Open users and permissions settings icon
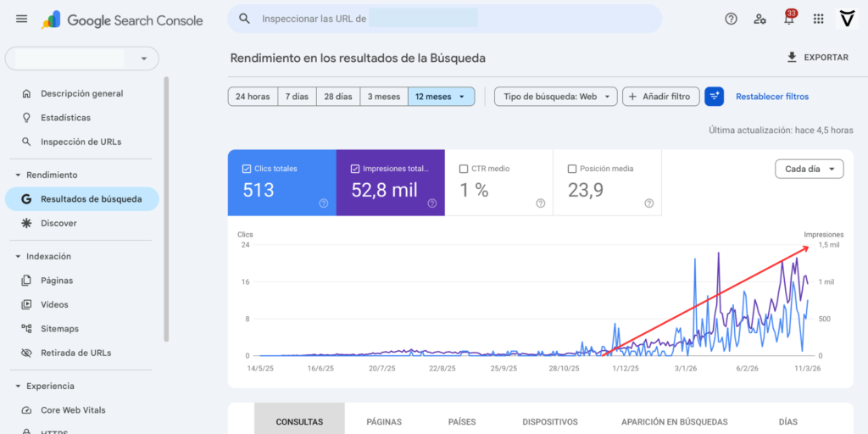The width and height of the screenshot is (868, 434). coord(759,19)
